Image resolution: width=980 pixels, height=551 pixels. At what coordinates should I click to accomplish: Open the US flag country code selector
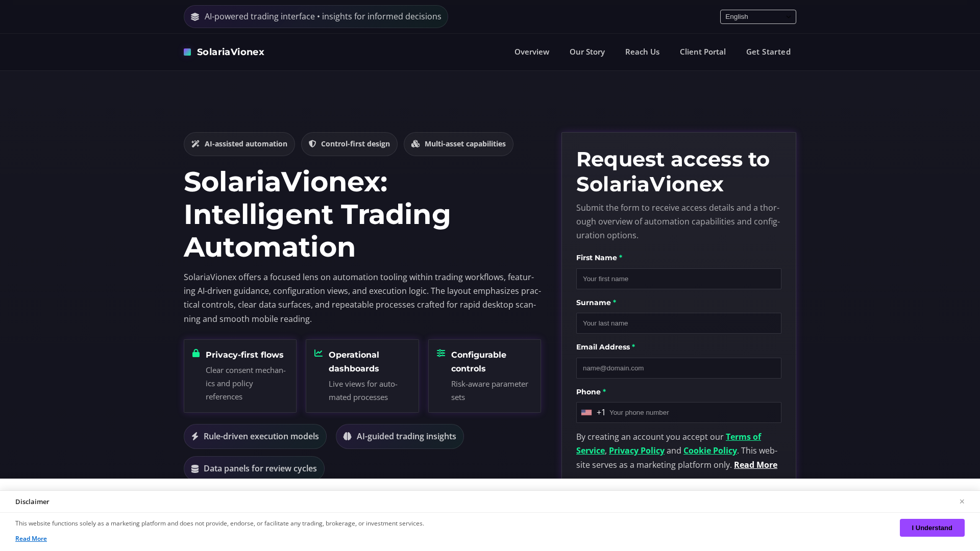click(593, 412)
